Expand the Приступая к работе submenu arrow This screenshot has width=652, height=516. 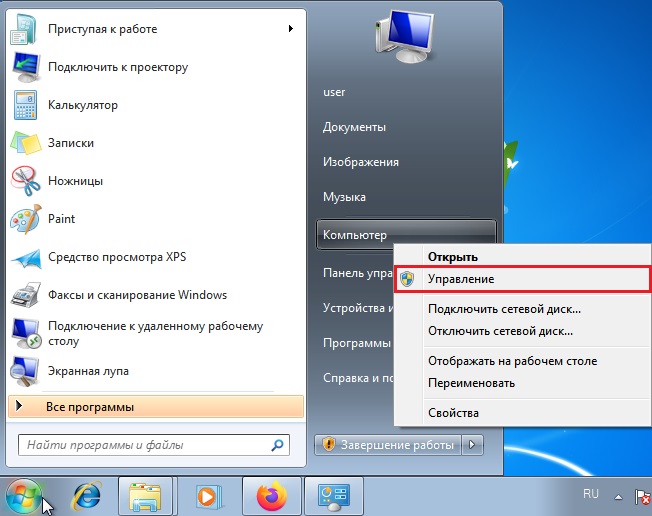pyautogui.click(x=291, y=29)
